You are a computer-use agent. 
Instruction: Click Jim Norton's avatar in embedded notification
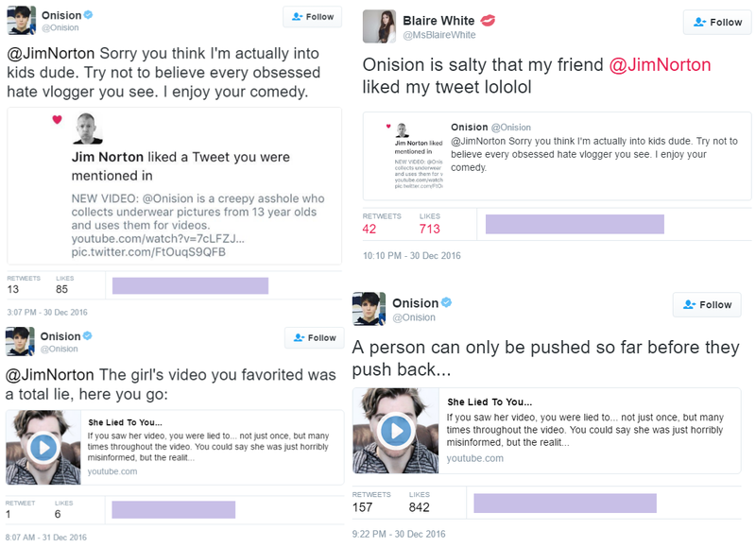pos(86,128)
